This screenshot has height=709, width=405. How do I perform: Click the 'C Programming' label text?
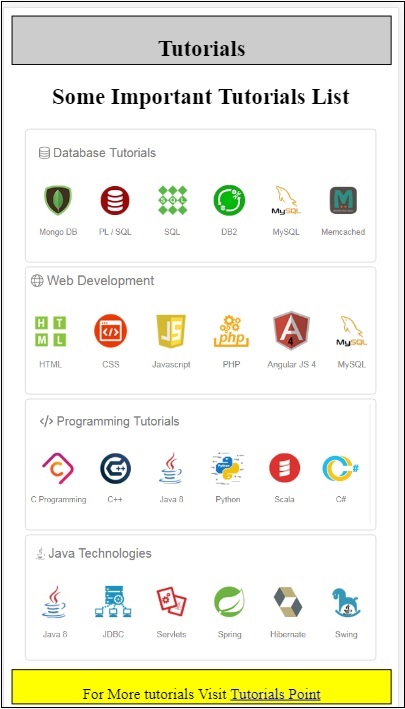click(x=58, y=500)
